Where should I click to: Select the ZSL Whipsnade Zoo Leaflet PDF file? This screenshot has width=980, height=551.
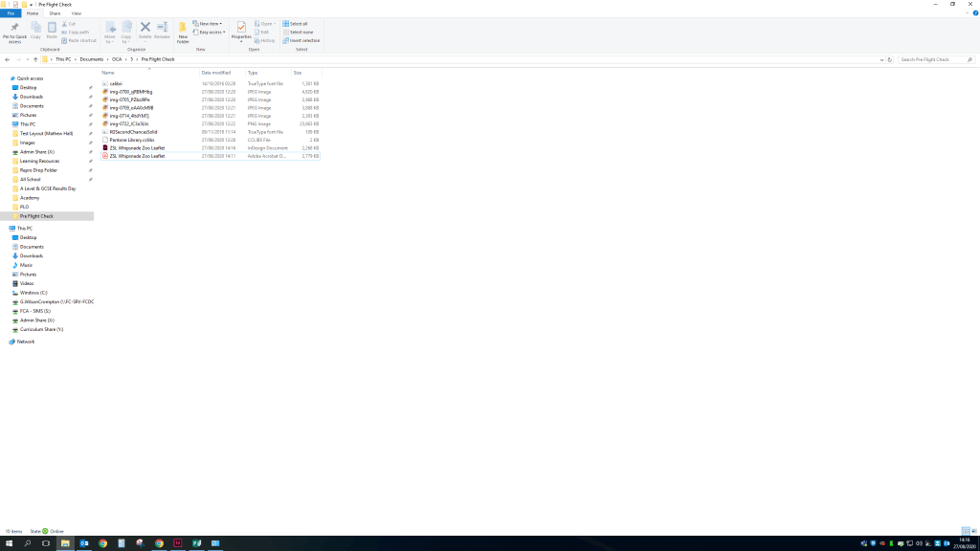pos(137,156)
